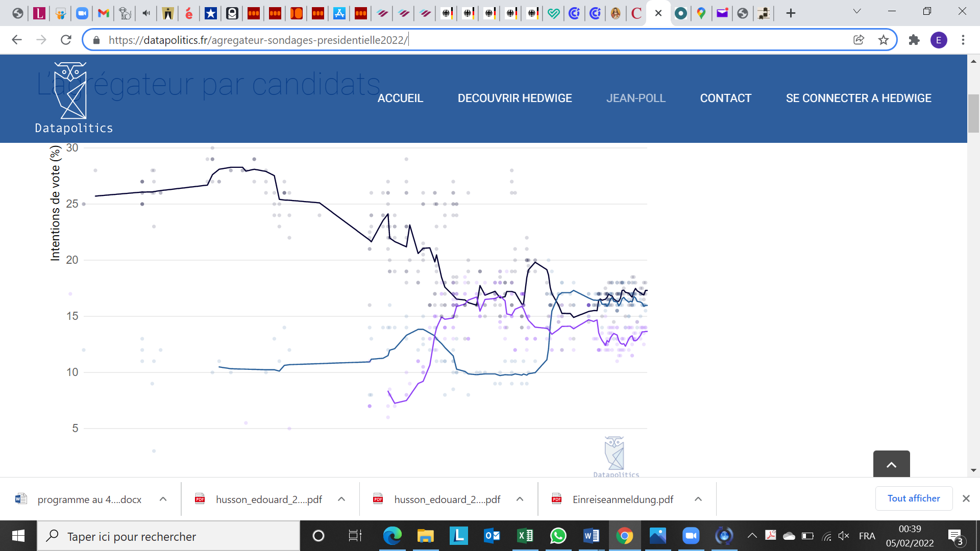Open WhatsApp from the taskbar

coord(558,536)
